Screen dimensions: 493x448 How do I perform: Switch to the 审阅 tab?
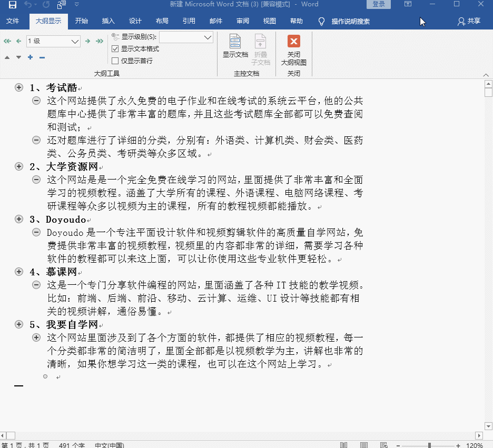[x=243, y=21]
